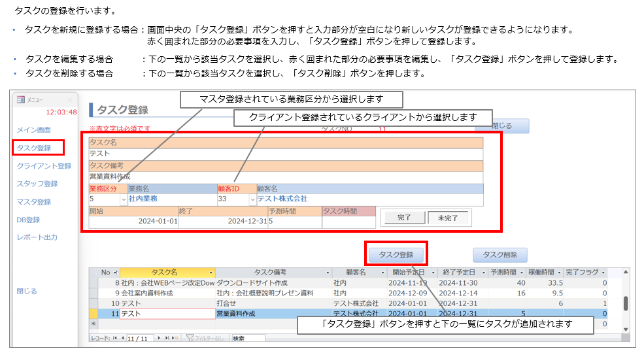This screenshot has width=644, height=355.
Task: Click the 社内：会社概要説明プレゼン資料 cell
Action: click(x=274, y=294)
